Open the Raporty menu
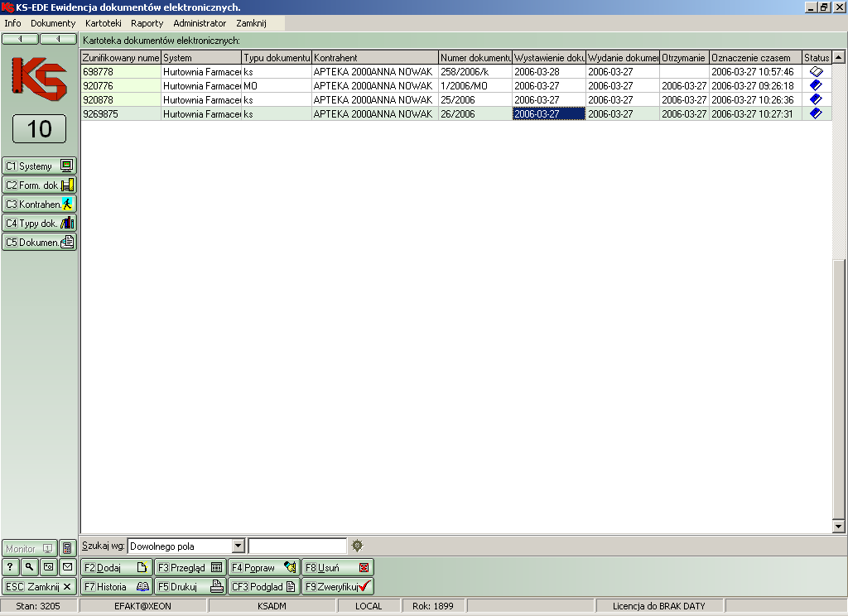848x616 pixels. click(x=147, y=23)
